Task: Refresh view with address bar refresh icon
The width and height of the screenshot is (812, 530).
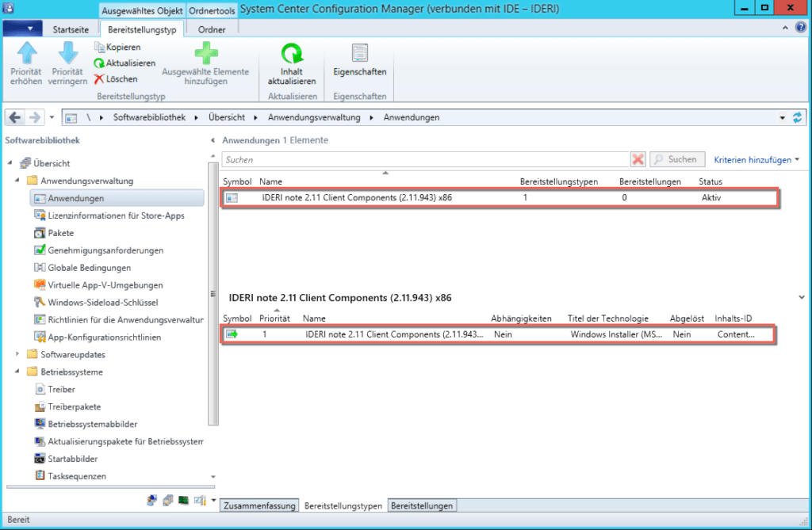Action: click(798, 117)
